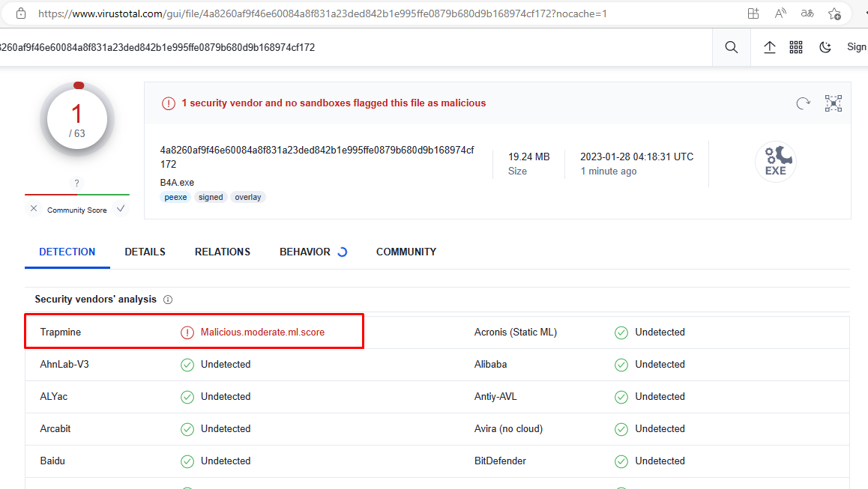Open the VirusTotal apps grid icon
This screenshot has width=868, height=489.
pos(796,46)
